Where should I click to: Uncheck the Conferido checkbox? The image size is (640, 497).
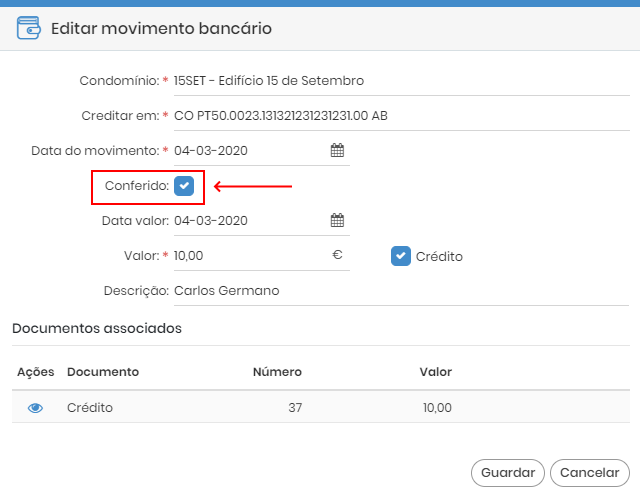[184, 186]
